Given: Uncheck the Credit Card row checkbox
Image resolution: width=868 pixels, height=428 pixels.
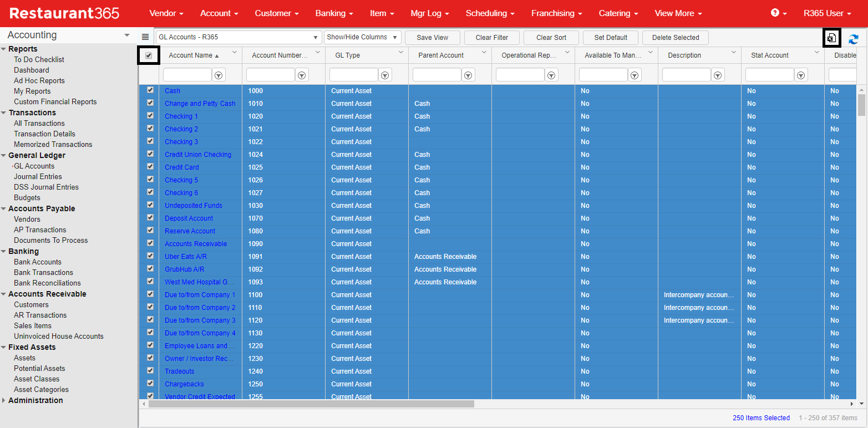Looking at the screenshot, I should (150, 166).
